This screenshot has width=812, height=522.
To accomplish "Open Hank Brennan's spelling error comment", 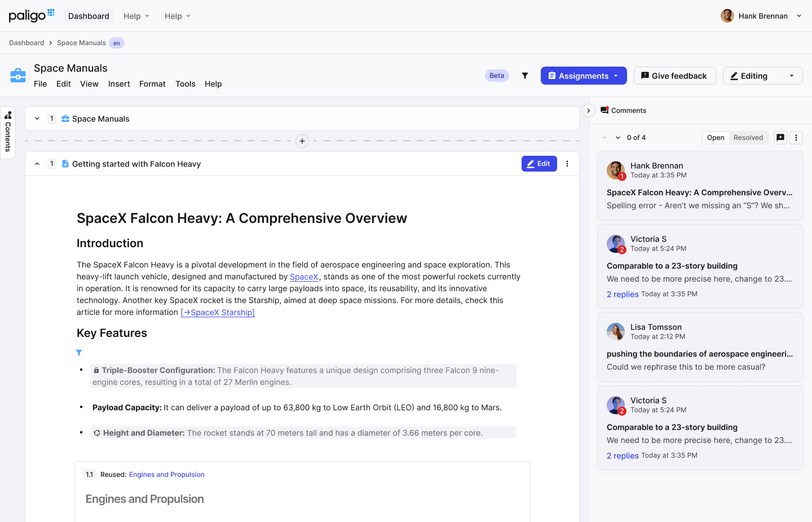I will tap(700, 186).
